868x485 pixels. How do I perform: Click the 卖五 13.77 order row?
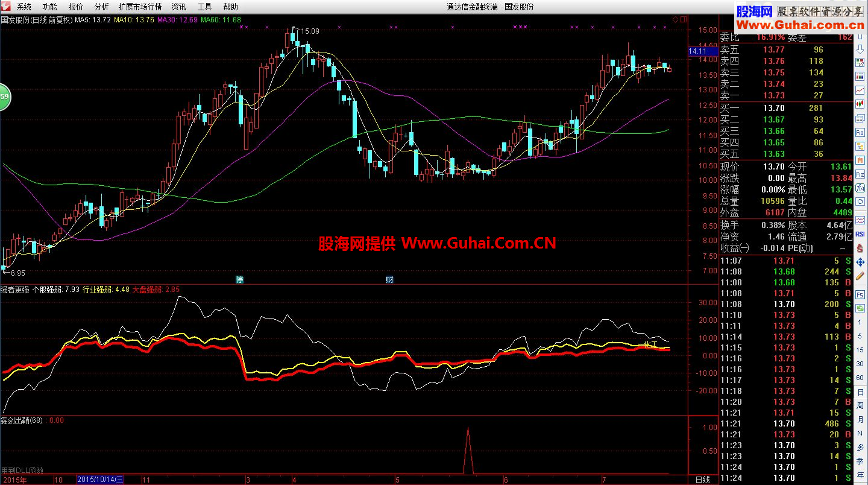(x=786, y=50)
